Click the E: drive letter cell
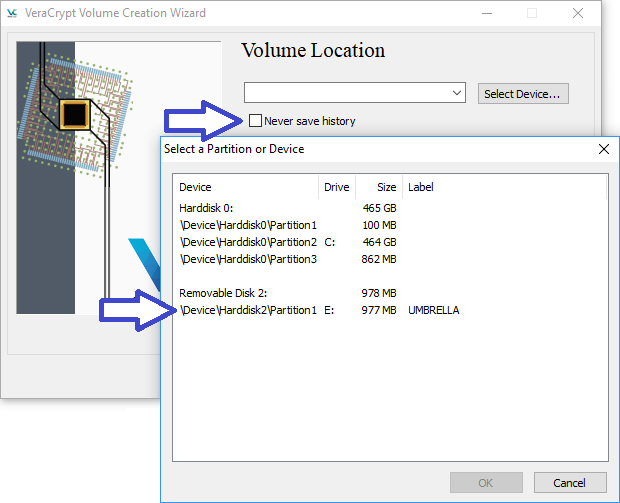620x503 pixels. 329,310
